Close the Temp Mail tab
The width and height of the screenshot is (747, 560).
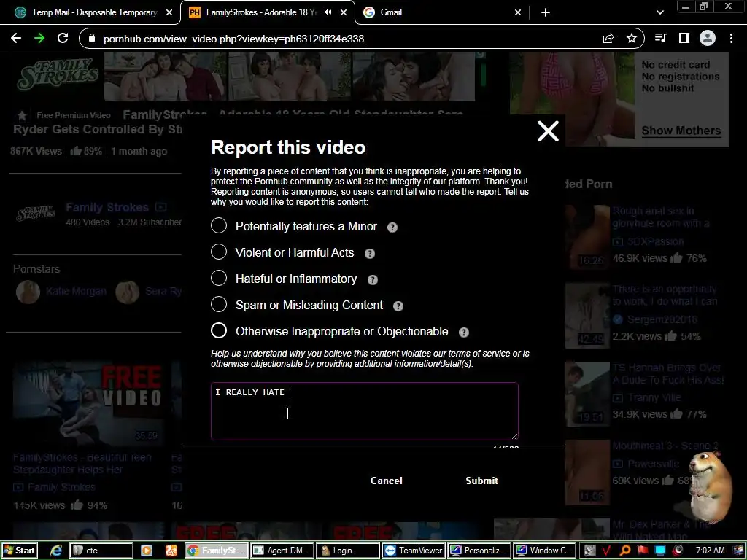[169, 12]
